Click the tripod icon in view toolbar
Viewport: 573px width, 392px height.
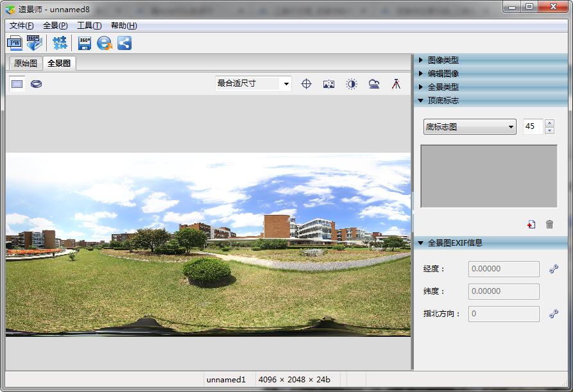click(396, 84)
